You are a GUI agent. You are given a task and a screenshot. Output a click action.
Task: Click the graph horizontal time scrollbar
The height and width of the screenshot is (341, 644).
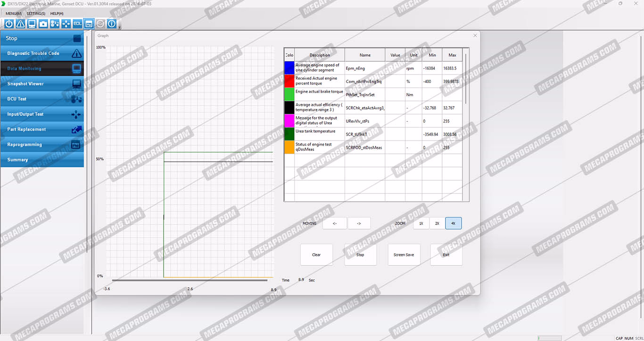click(x=190, y=280)
